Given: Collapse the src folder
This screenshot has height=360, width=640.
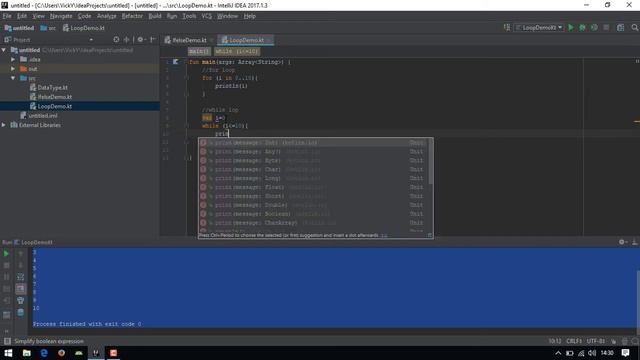Looking at the screenshot, I should (13, 78).
